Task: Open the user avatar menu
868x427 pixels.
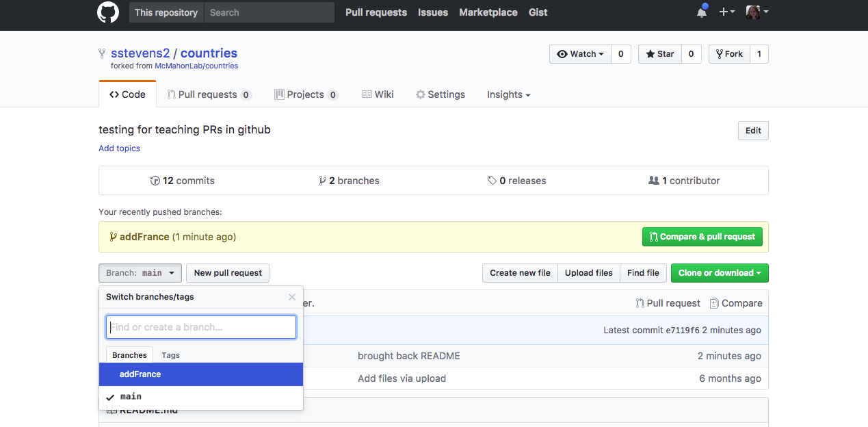Action: [x=757, y=12]
